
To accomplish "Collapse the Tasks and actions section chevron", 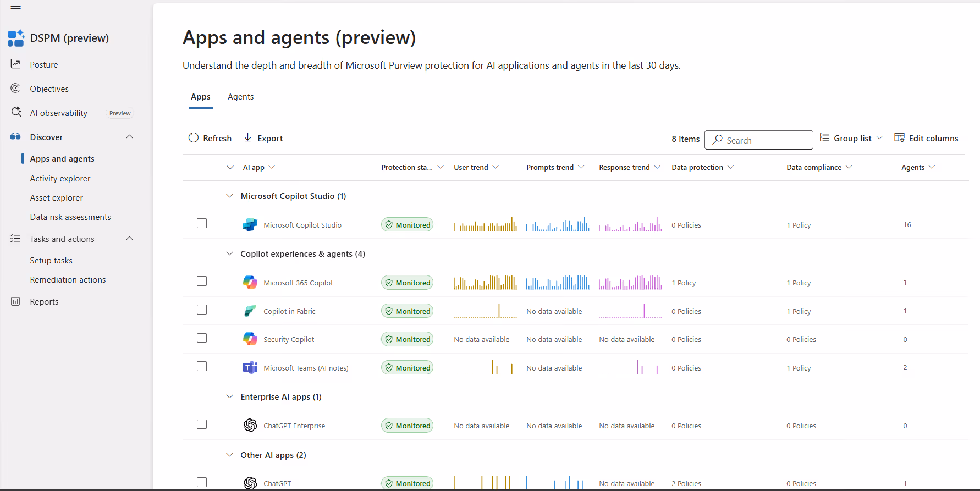I will (x=129, y=238).
